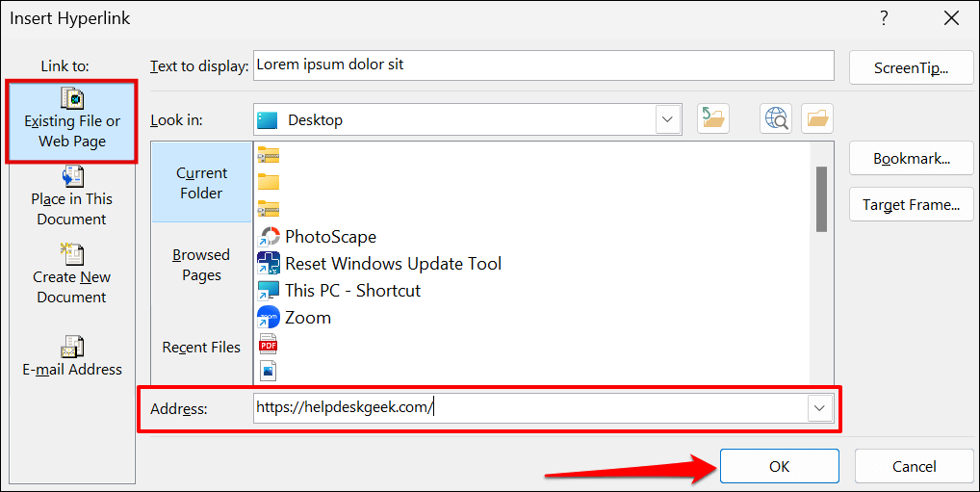Switch to Recent Files view

201,347
